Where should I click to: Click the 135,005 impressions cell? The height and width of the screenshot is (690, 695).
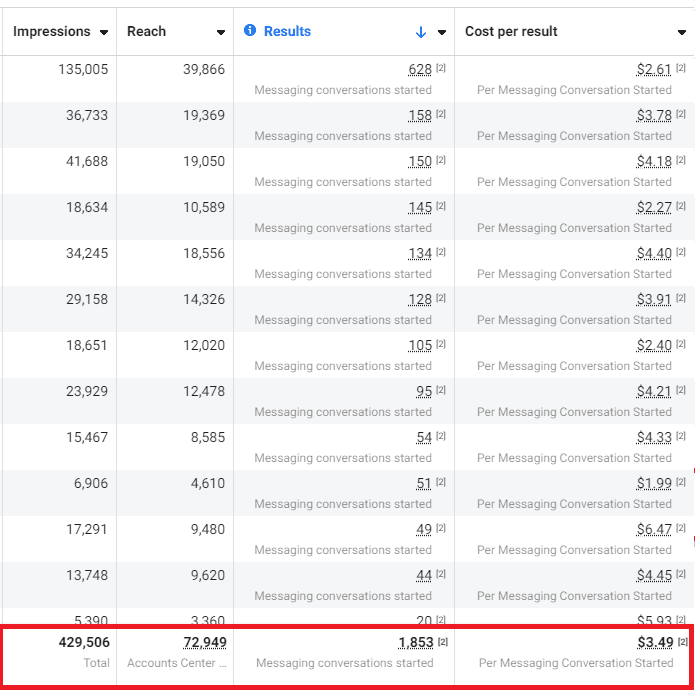83,70
